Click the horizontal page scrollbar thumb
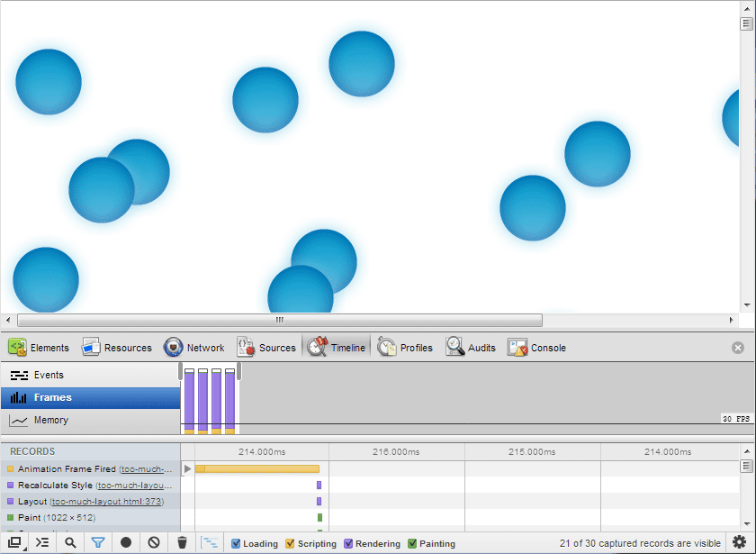The height and width of the screenshot is (554, 756). click(x=279, y=320)
